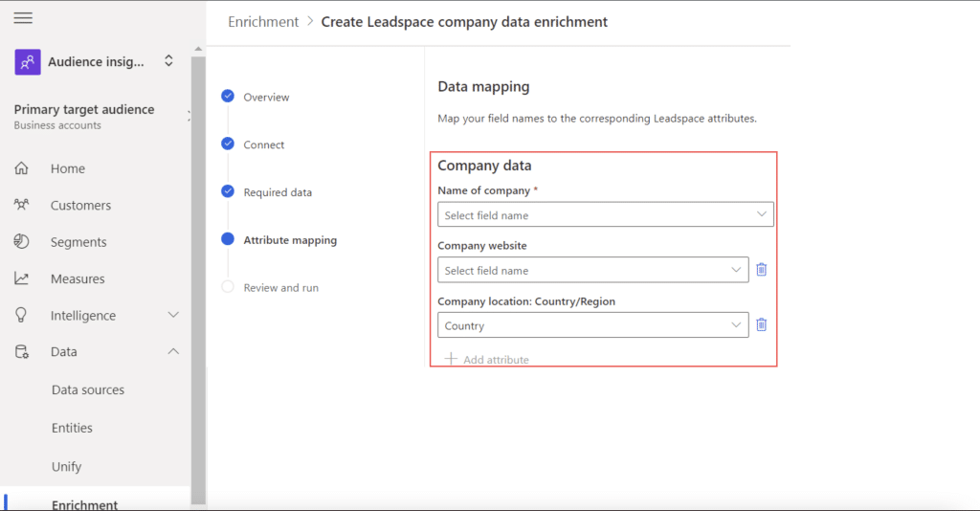
Task: Open Entities page
Action: (72, 428)
